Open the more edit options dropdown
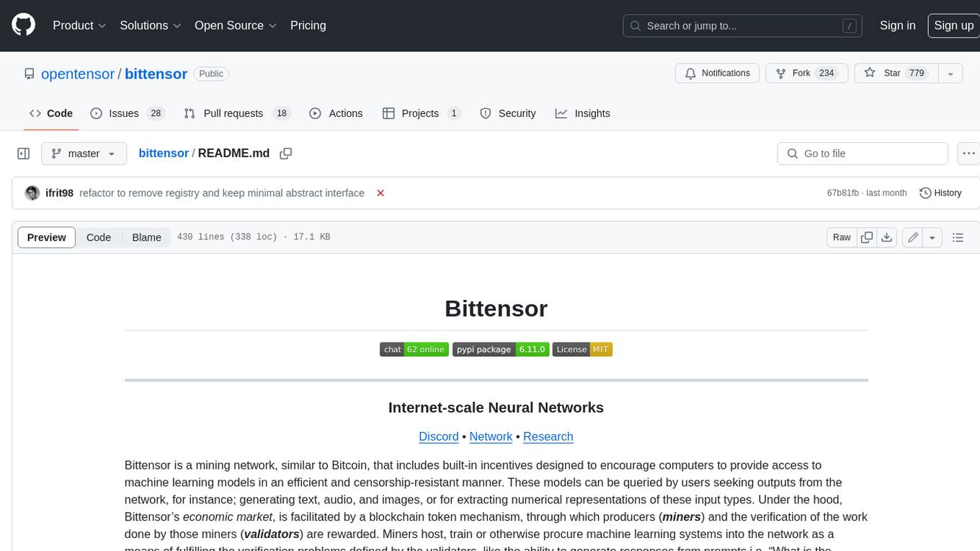 pos(932,237)
